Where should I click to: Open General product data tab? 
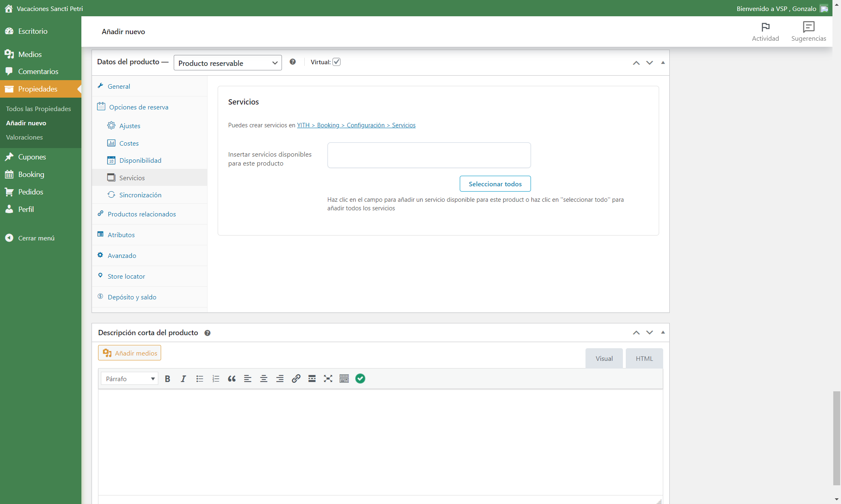point(150,86)
